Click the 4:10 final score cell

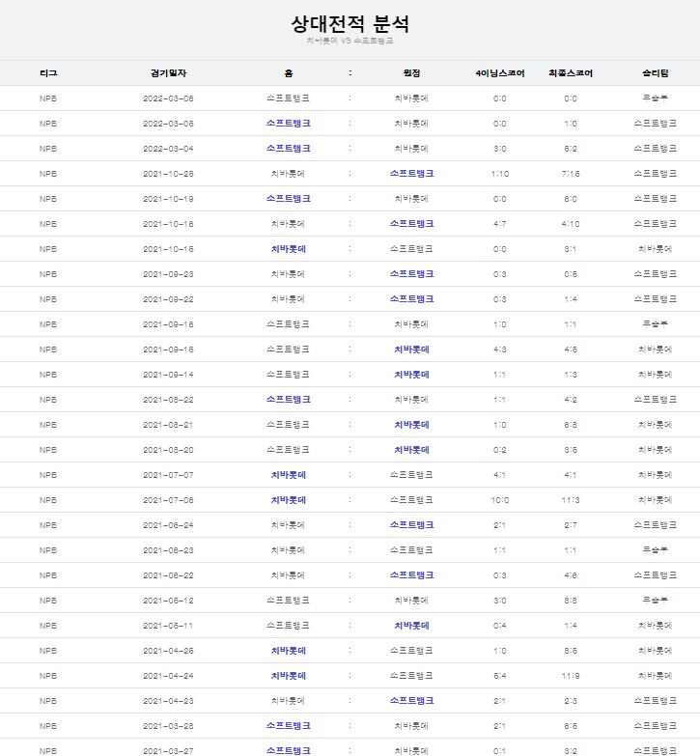click(571, 224)
